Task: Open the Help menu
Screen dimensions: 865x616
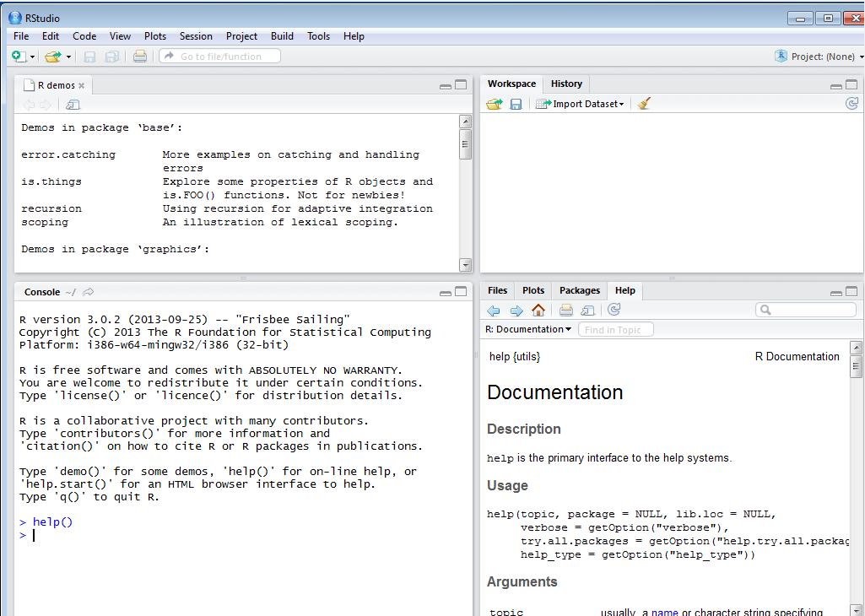Action: pyautogui.click(x=354, y=35)
